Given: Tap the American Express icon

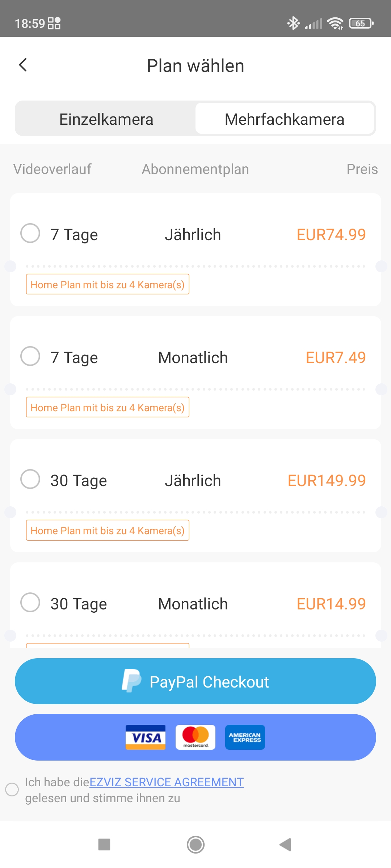Looking at the screenshot, I should [x=245, y=737].
